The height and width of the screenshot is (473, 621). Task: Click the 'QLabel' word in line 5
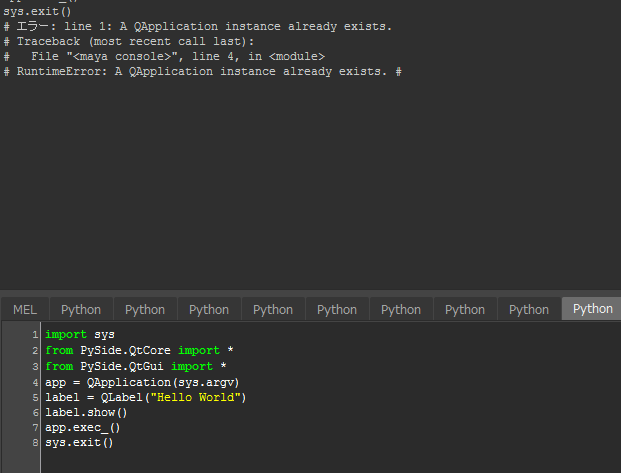tap(122, 397)
